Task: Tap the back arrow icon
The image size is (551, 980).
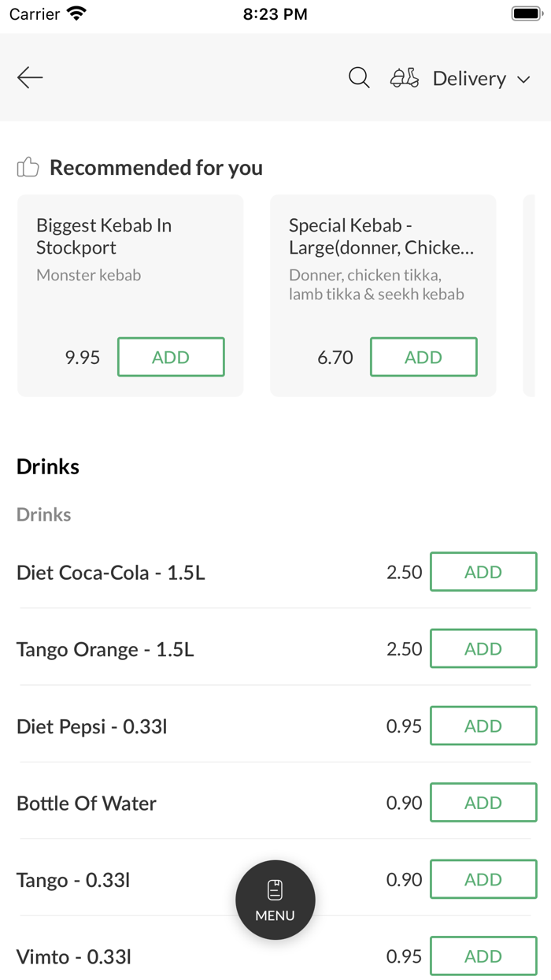Action: pyautogui.click(x=30, y=77)
